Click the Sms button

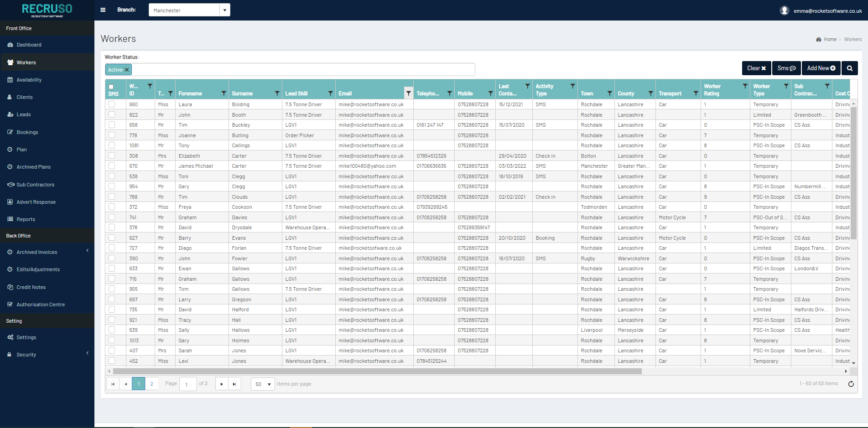pyautogui.click(x=786, y=68)
